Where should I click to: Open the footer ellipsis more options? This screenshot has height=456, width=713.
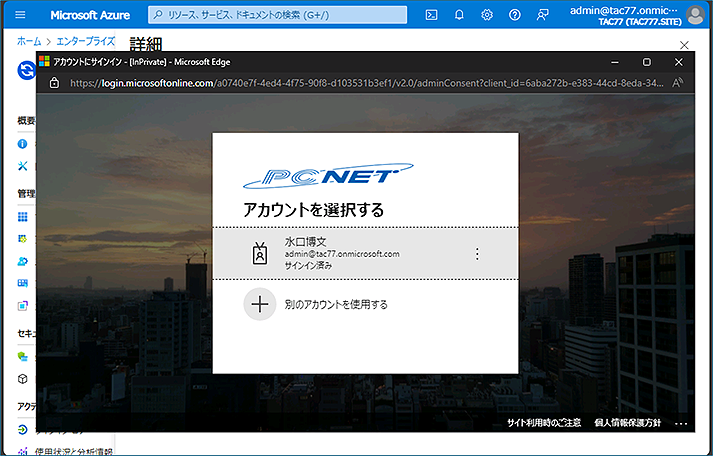[x=681, y=424]
